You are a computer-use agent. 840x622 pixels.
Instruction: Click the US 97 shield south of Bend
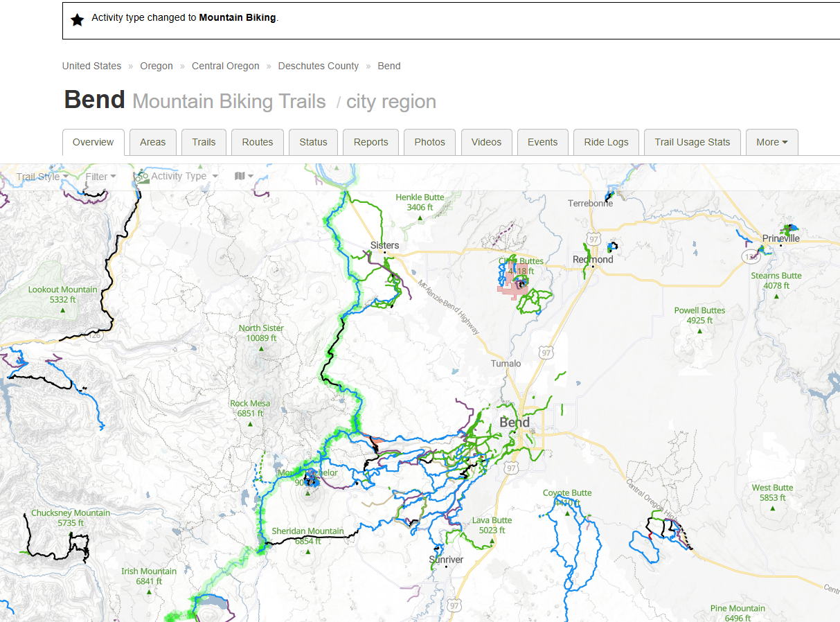click(x=512, y=469)
